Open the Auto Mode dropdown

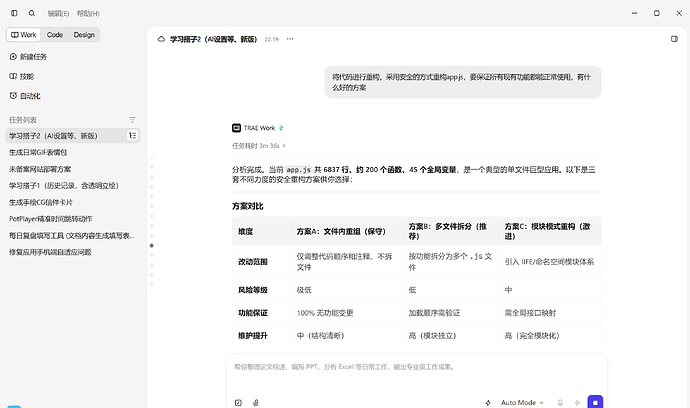coord(522,403)
